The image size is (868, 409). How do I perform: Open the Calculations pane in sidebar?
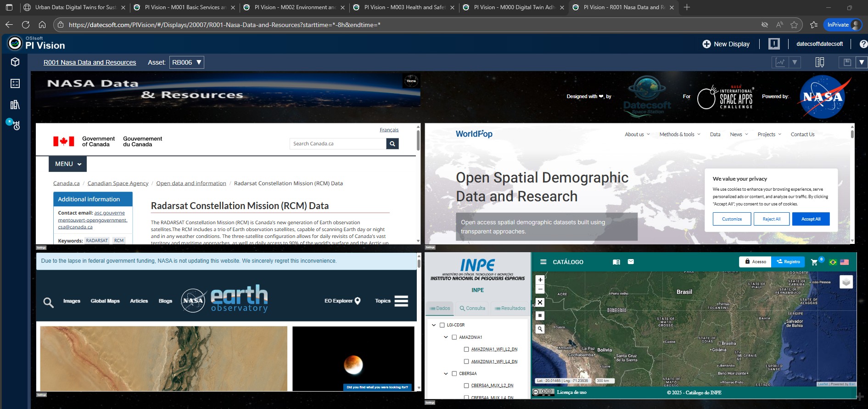point(15,83)
